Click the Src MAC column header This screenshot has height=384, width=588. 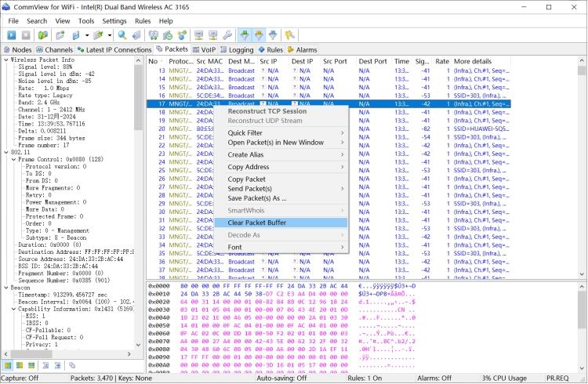(209, 61)
